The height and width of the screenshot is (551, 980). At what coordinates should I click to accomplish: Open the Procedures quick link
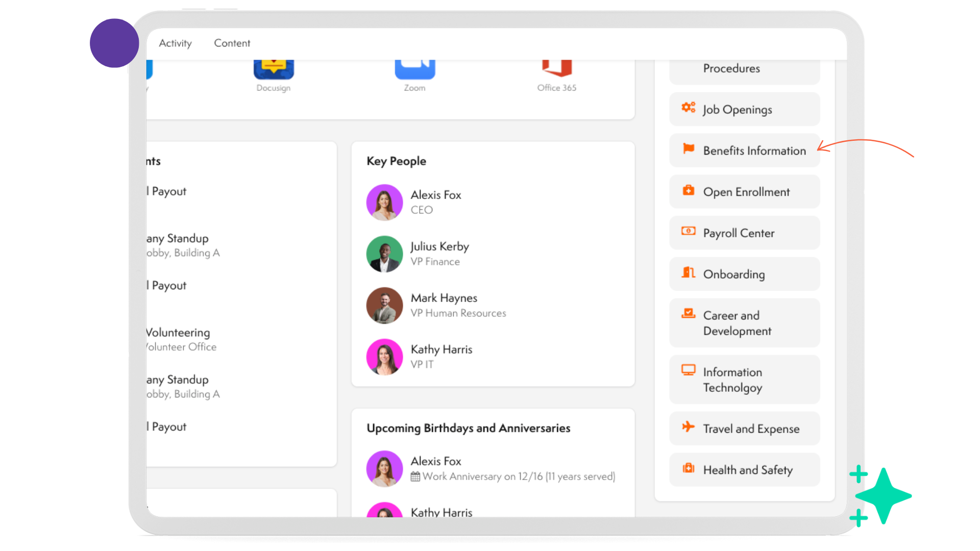point(731,68)
